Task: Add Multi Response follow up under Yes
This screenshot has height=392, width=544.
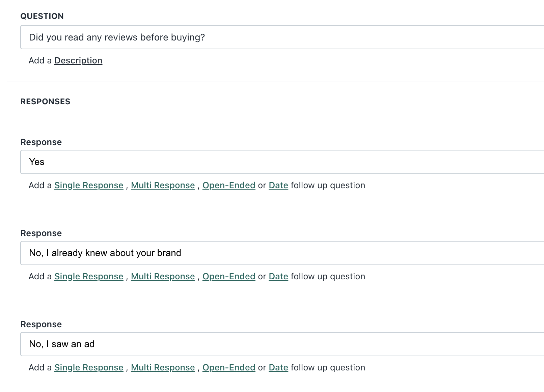Action: pyautogui.click(x=163, y=186)
